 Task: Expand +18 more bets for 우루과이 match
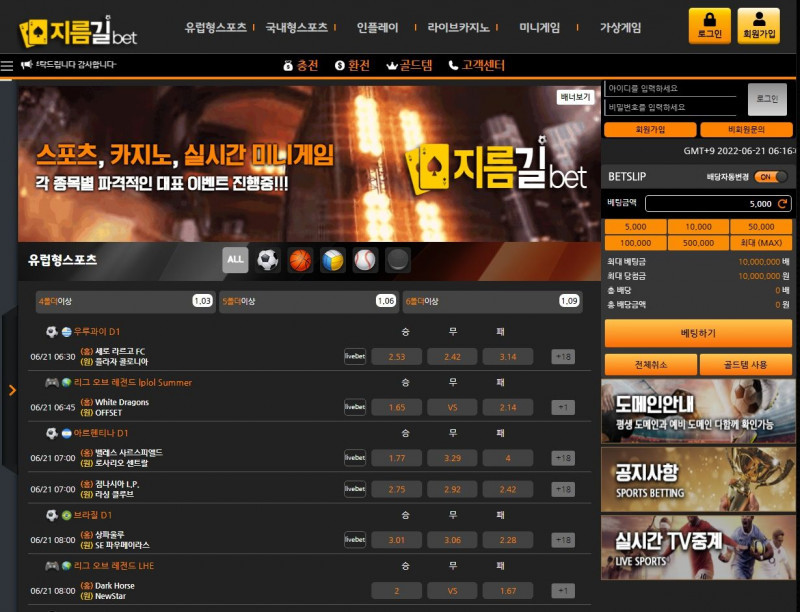[563, 357]
